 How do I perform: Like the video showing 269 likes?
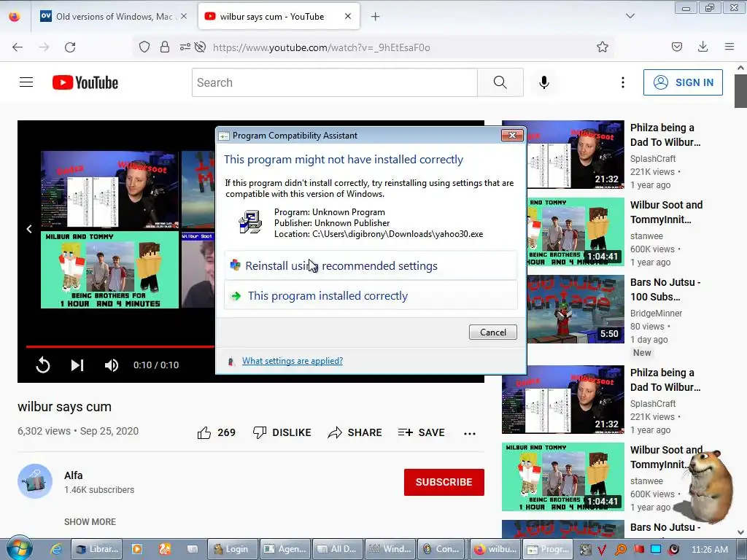[216, 432]
